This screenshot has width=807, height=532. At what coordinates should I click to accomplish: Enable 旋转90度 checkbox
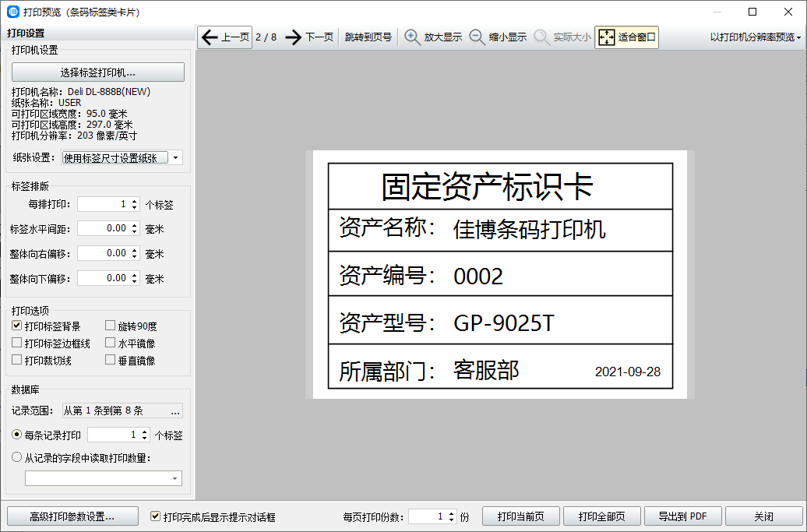(x=110, y=326)
